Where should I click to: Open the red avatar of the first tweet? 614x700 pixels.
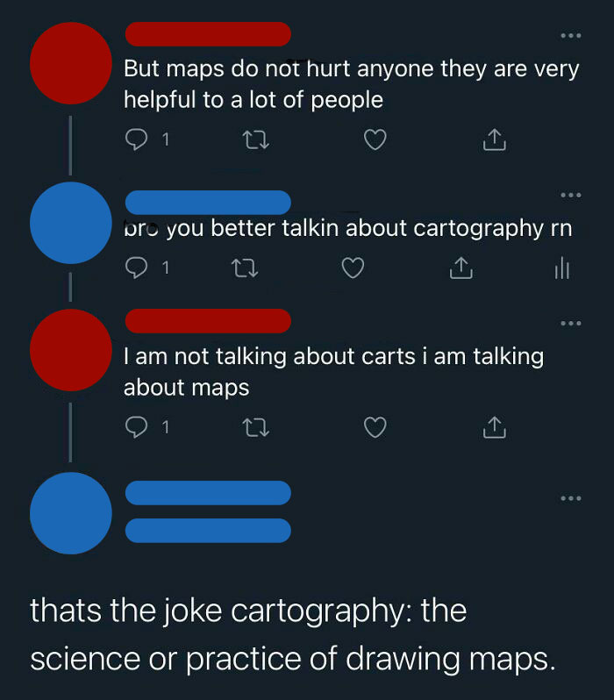tap(70, 63)
